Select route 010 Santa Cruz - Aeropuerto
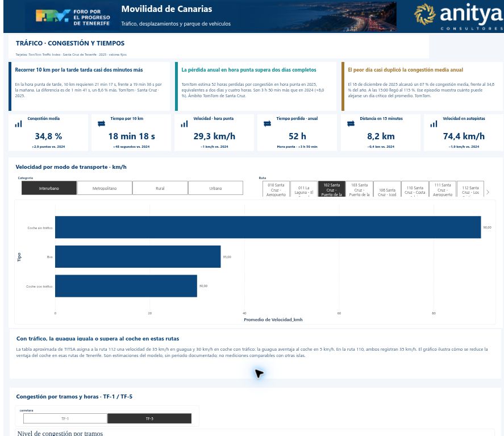504x436 pixels. point(276,189)
